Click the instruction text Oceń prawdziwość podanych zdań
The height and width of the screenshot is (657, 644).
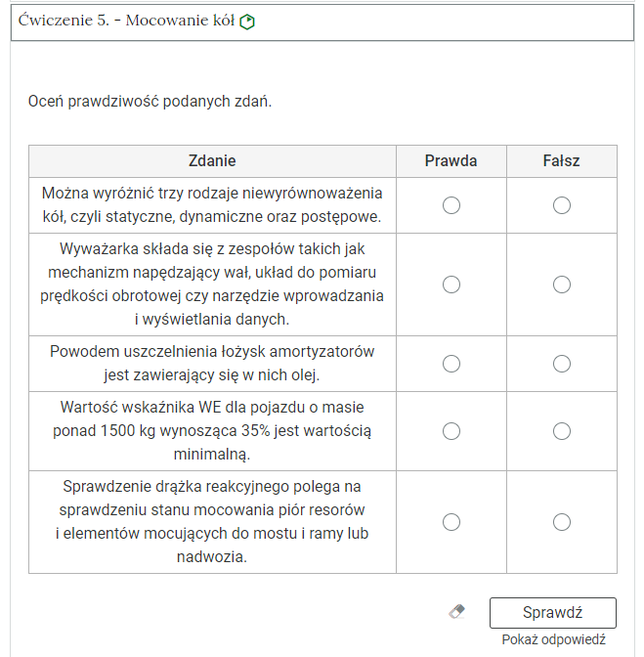tap(150, 102)
